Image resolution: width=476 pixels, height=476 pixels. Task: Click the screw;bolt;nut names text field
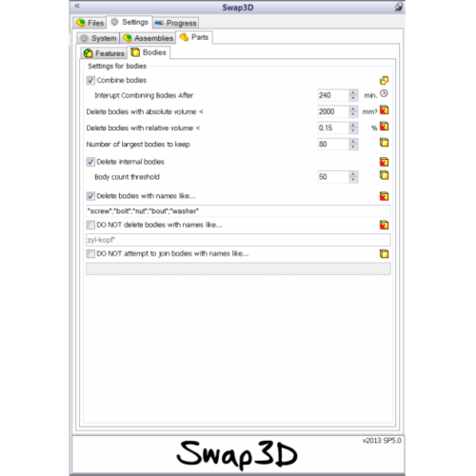click(238, 211)
